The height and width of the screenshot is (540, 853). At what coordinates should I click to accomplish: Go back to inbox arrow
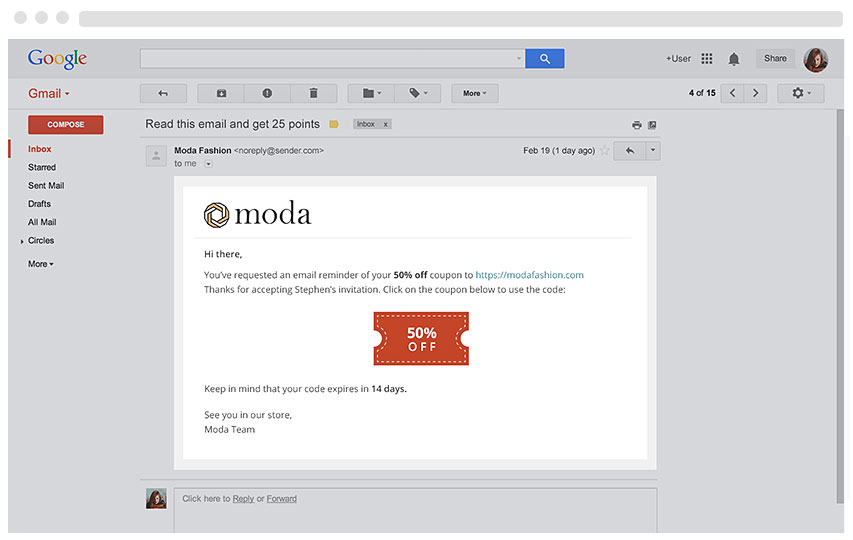point(163,94)
